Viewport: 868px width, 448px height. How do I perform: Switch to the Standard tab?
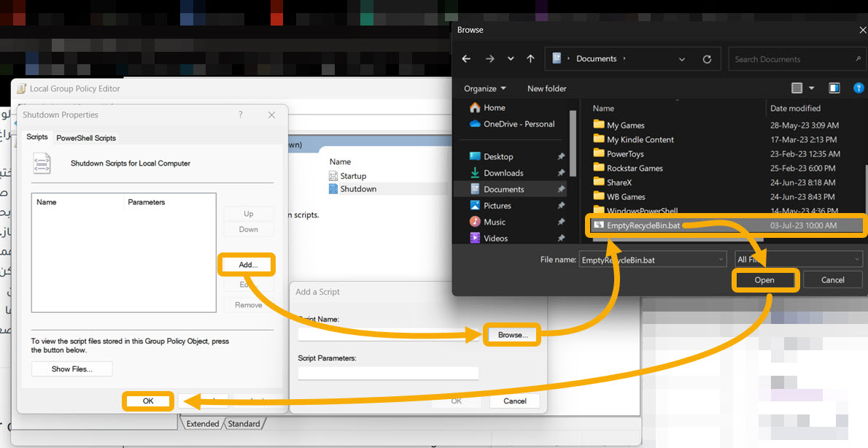tap(244, 424)
